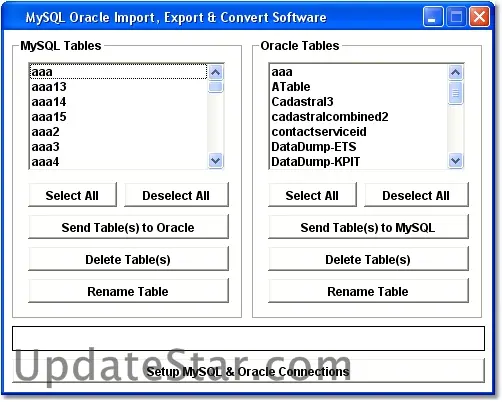Click the Oracle list scrollbar thumb

456,93
